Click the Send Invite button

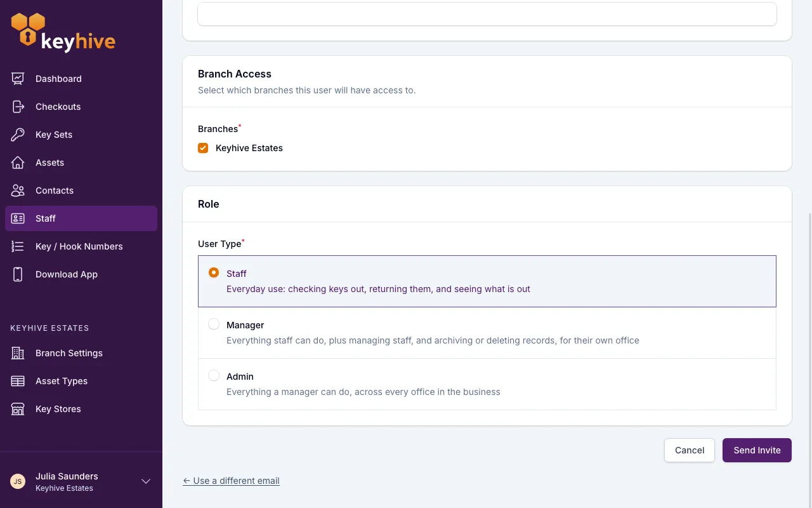[x=757, y=450]
